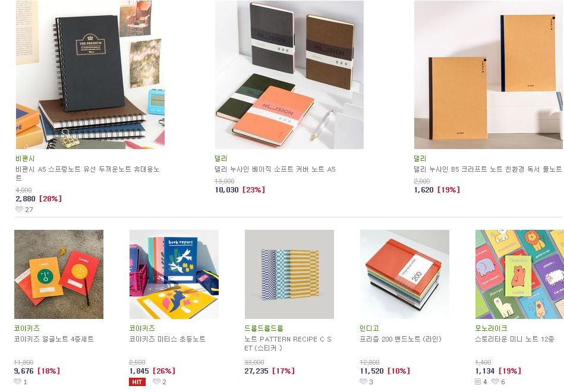Open the 프리즘 200 밴드노트 (라인) title
Viewport: 564px width, 392px height.
401,339
